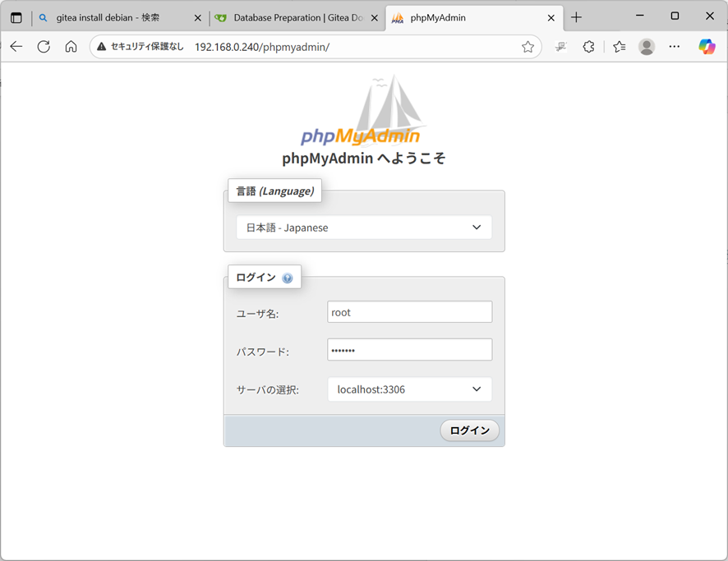
Task: Click the address bar URL 192.168.0.240/phpmyadmin/
Action: (x=262, y=47)
